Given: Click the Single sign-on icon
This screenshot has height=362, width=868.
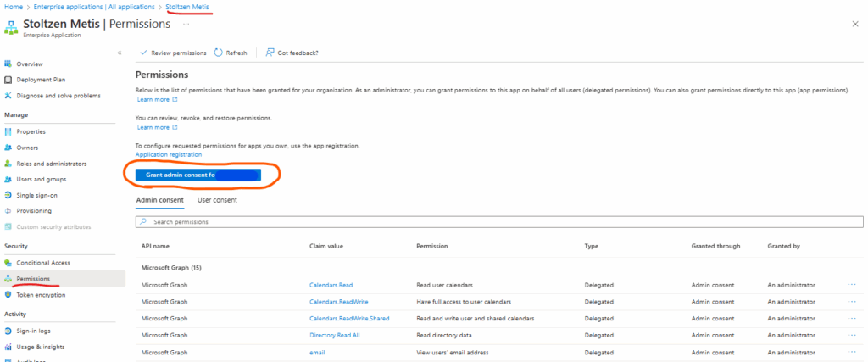Looking at the screenshot, I should 8,195.
